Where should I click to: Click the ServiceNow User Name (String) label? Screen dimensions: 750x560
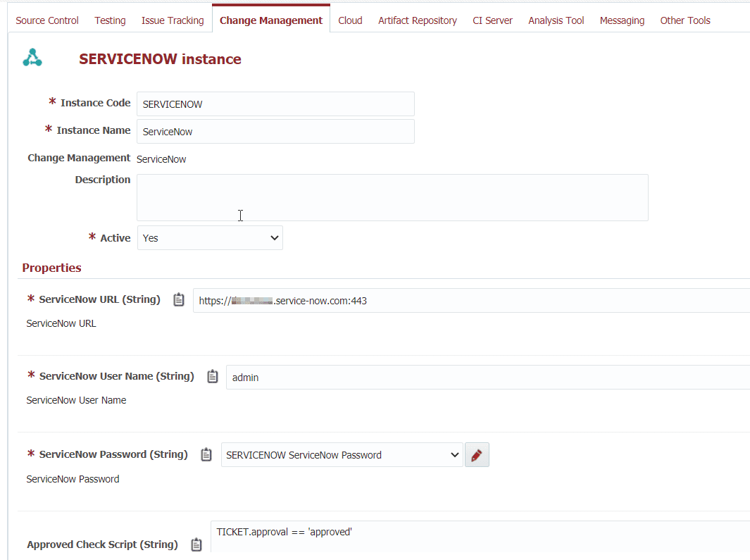pyautogui.click(x=117, y=376)
